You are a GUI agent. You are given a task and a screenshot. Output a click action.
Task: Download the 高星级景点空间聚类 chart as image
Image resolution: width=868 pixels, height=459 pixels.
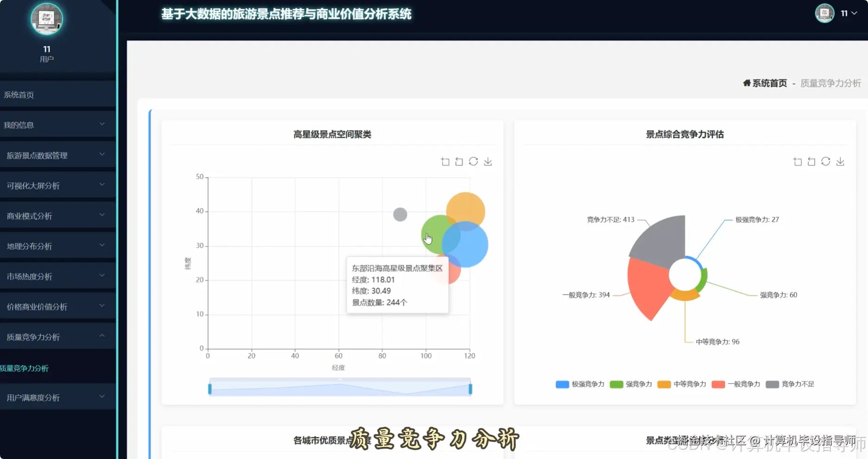click(x=488, y=161)
